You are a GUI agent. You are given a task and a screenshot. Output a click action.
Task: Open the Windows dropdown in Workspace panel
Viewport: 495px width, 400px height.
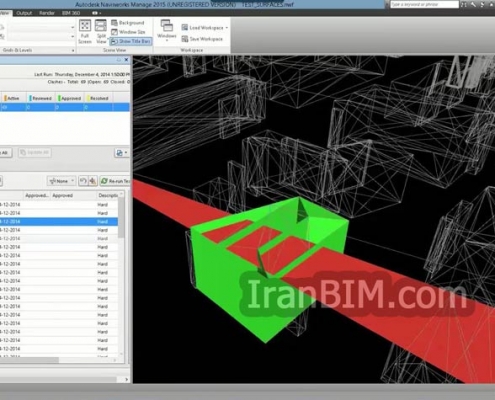[x=166, y=31]
